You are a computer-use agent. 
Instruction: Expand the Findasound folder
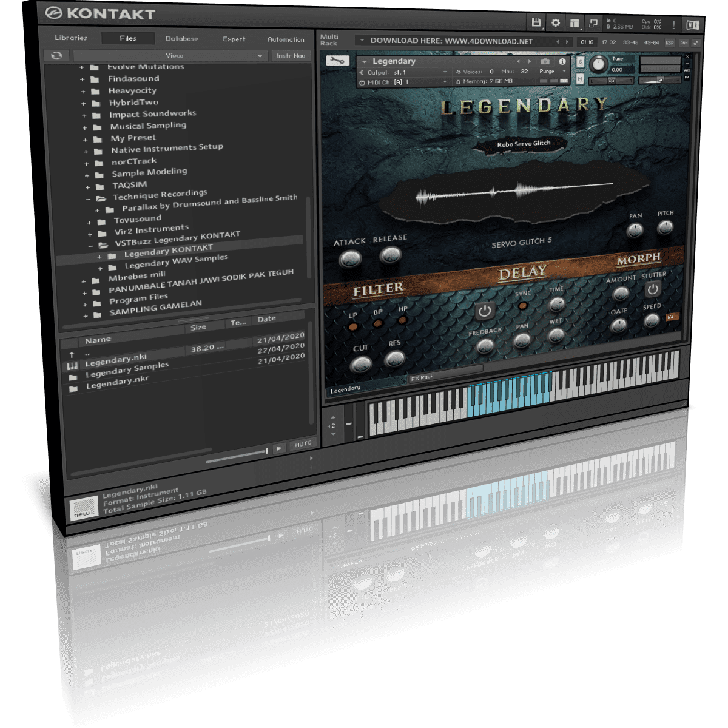pos(82,79)
